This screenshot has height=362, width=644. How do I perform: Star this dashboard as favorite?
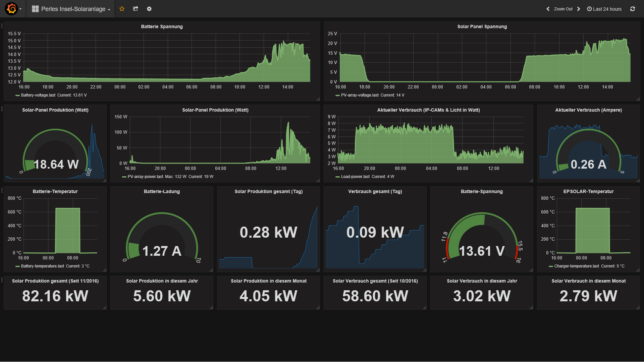coord(122,9)
